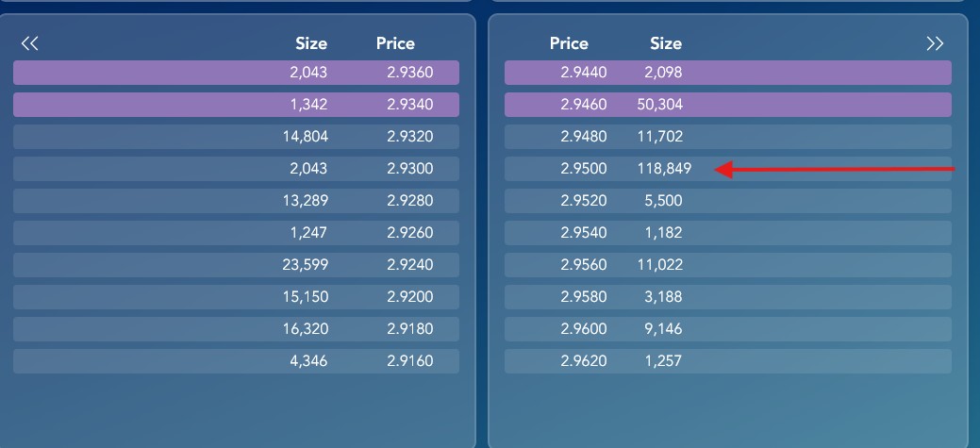980x448 pixels.
Task: Choose the bid row priced 2.9160
Action: pos(236,360)
